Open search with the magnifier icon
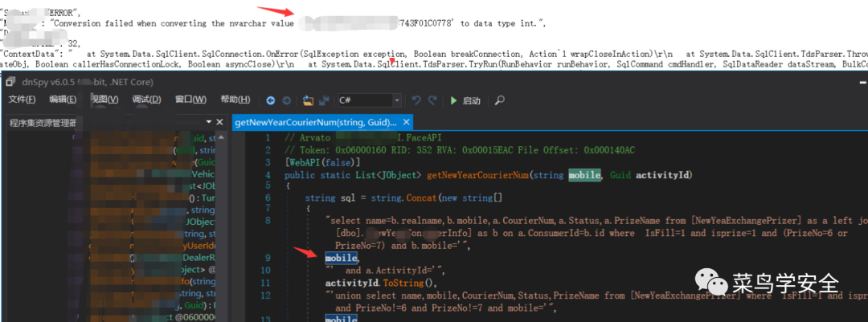Screen dimensions: 868x322 499,100
